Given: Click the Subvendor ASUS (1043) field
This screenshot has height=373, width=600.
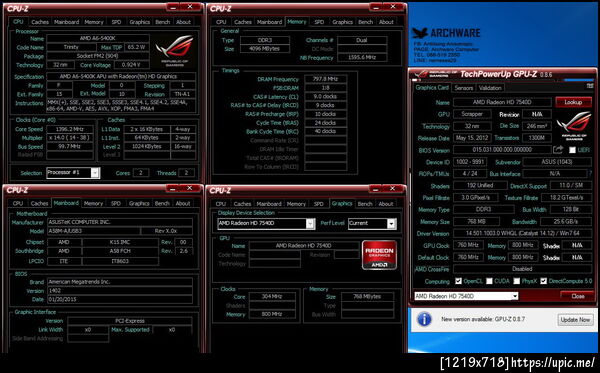Looking at the screenshot, I should (557, 162).
